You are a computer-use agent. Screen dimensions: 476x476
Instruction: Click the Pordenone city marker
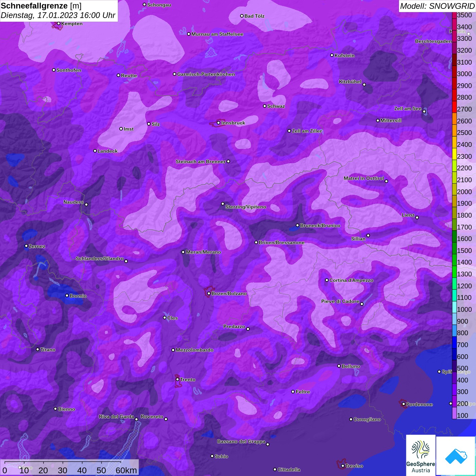[x=404, y=404]
